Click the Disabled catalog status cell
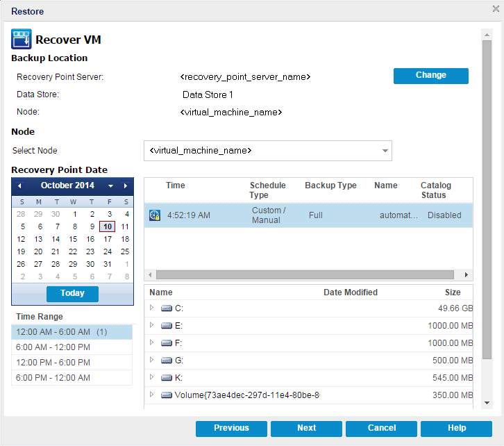The image size is (504, 446). coord(444,215)
